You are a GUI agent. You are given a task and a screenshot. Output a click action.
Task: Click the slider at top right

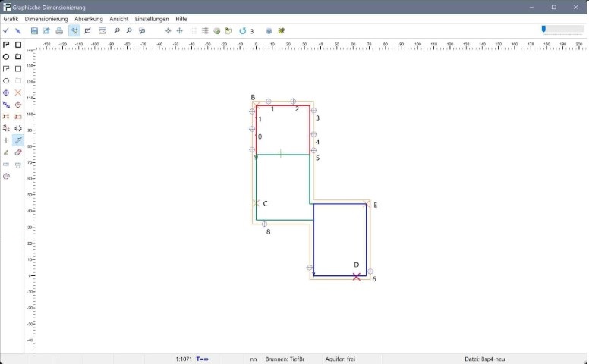point(543,29)
